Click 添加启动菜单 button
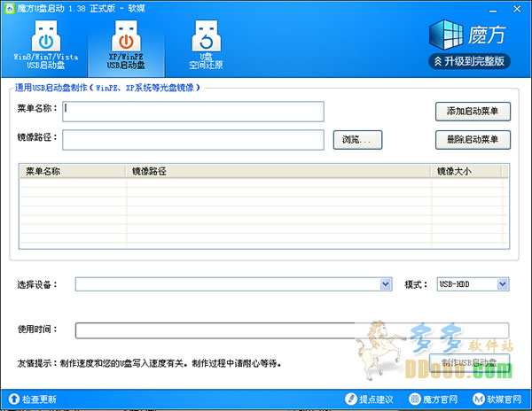Image resolution: width=532 pixels, height=411 pixels. 473,111
